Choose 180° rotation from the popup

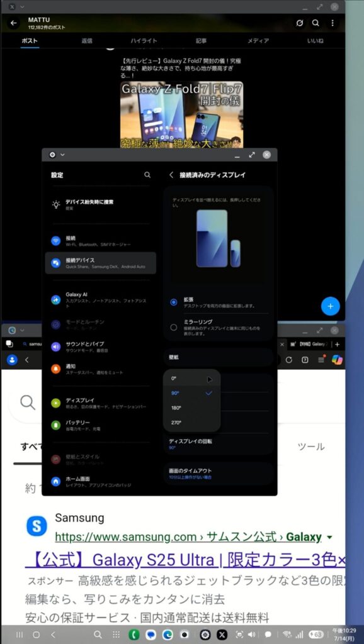191,408
